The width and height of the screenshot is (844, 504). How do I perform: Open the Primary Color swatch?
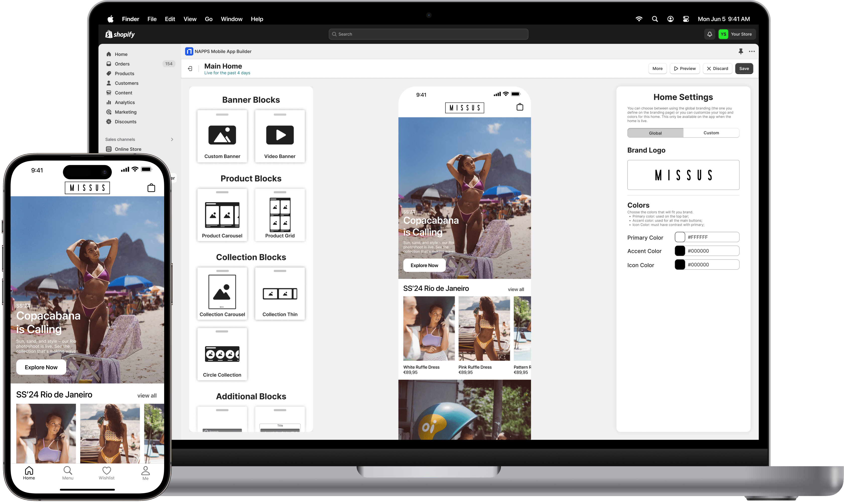click(x=680, y=237)
